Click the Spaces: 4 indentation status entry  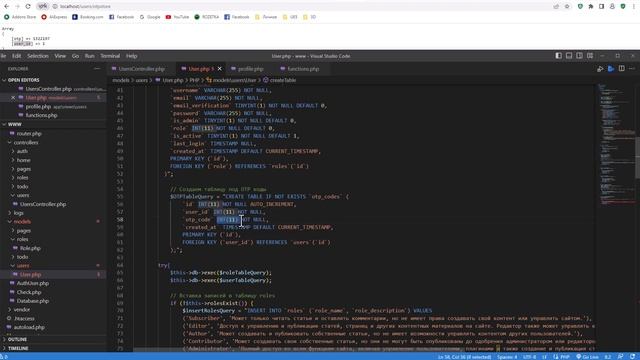click(x=507, y=357)
